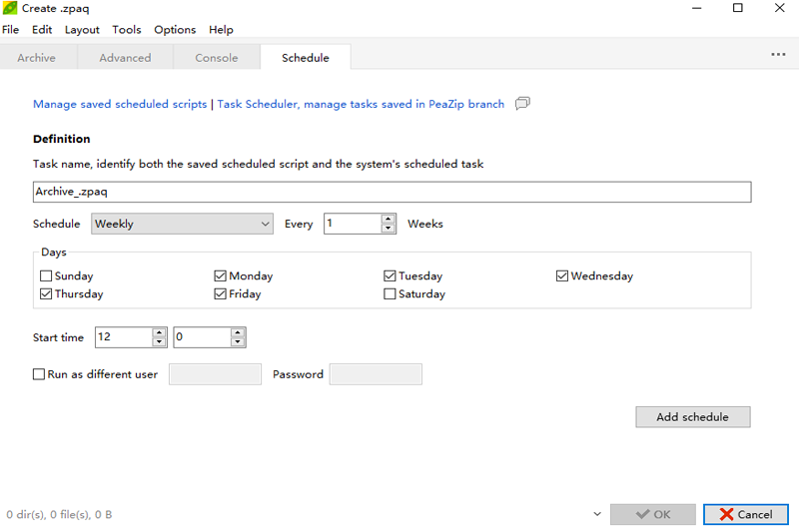This screenshot has width=799, height=532.
Task: Click the speech bubble icon beside Task Scheduler link
Action: tap(522, 104)
